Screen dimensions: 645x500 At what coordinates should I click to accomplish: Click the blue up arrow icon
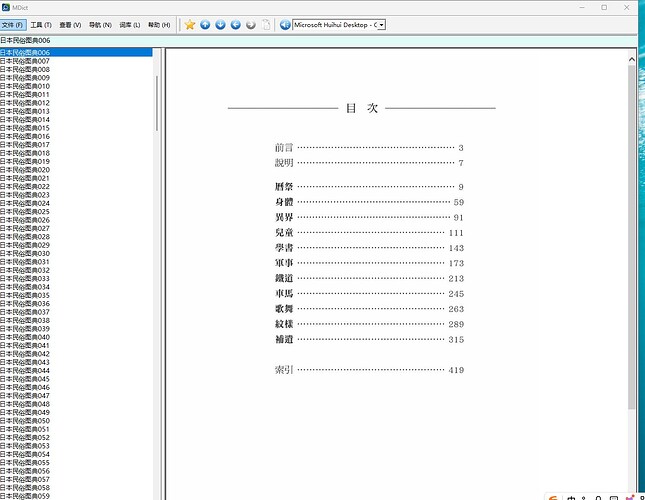[205, 25]
